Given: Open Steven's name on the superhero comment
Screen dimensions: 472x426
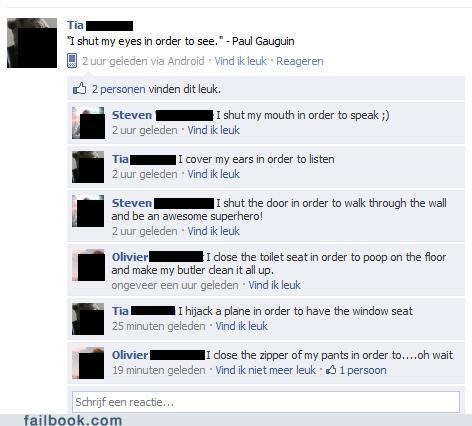Looking at the screenshot, I should [132, 203].
